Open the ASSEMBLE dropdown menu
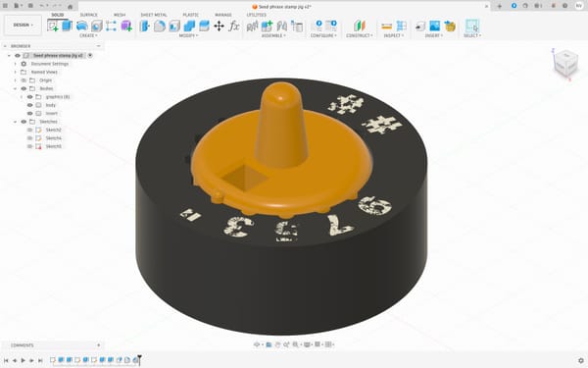This screenshot has width=588, height=368. 273,35
